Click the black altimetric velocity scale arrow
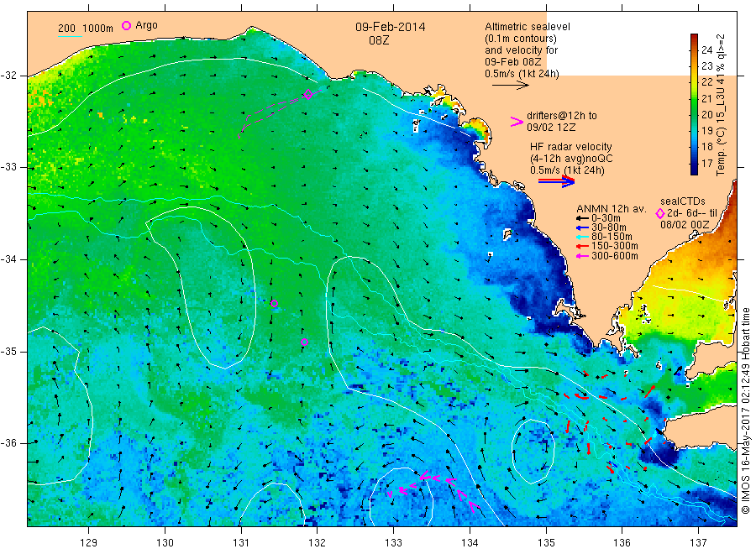The image size is (756, 554). [510, 86]
